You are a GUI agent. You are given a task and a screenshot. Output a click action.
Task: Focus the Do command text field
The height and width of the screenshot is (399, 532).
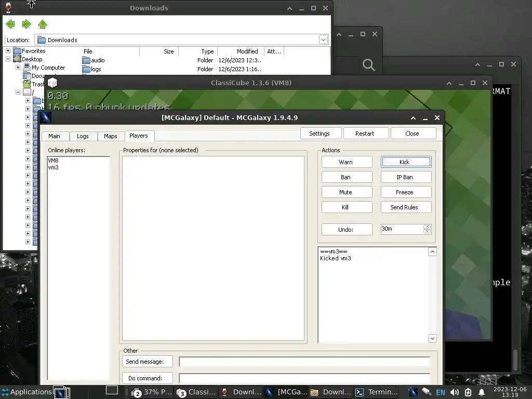(304, 378)
